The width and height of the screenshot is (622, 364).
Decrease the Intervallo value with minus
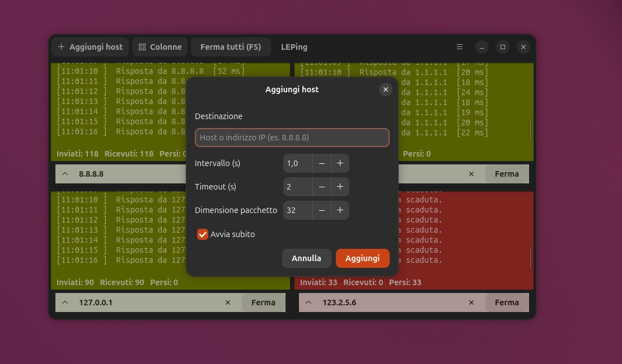coord(322,163)
